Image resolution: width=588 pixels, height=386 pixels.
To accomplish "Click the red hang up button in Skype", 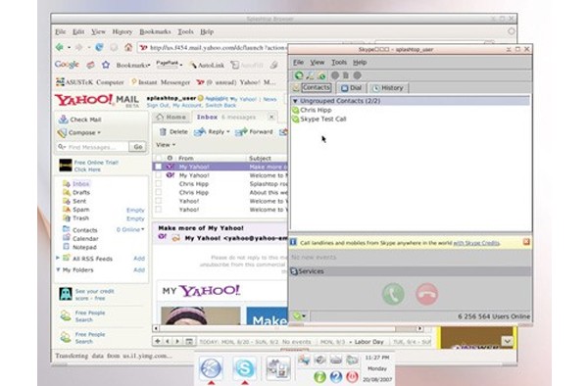I will click(426, 294).
